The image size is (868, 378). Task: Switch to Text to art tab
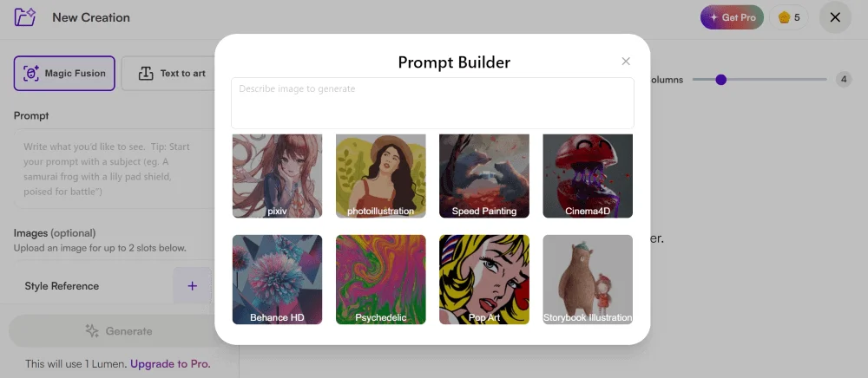(172, 73)
